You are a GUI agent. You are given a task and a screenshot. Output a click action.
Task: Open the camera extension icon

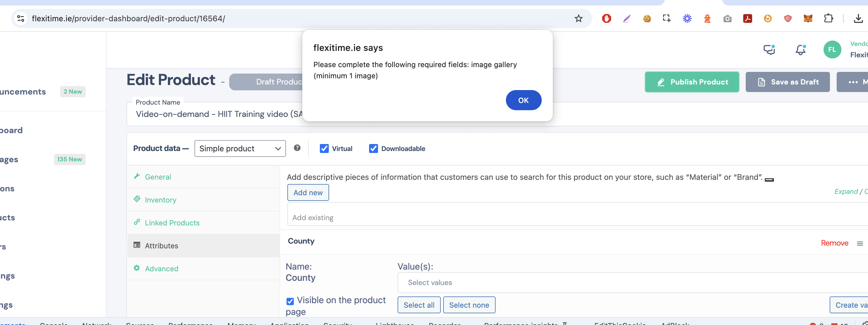727,18
